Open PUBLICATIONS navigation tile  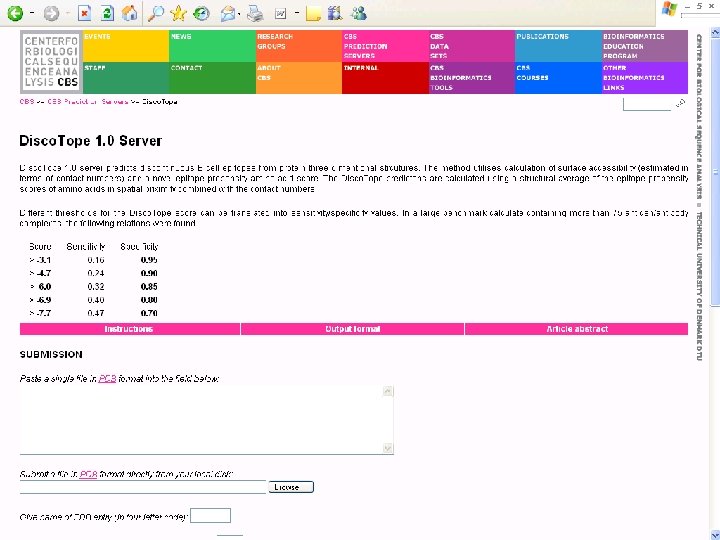click(x=558, y=46)
